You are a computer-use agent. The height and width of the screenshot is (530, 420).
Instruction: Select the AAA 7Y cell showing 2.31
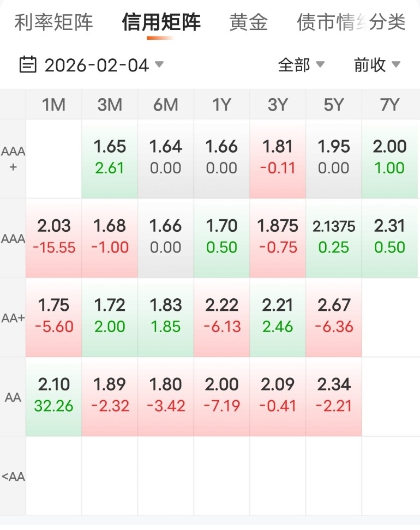click(390, 237)
